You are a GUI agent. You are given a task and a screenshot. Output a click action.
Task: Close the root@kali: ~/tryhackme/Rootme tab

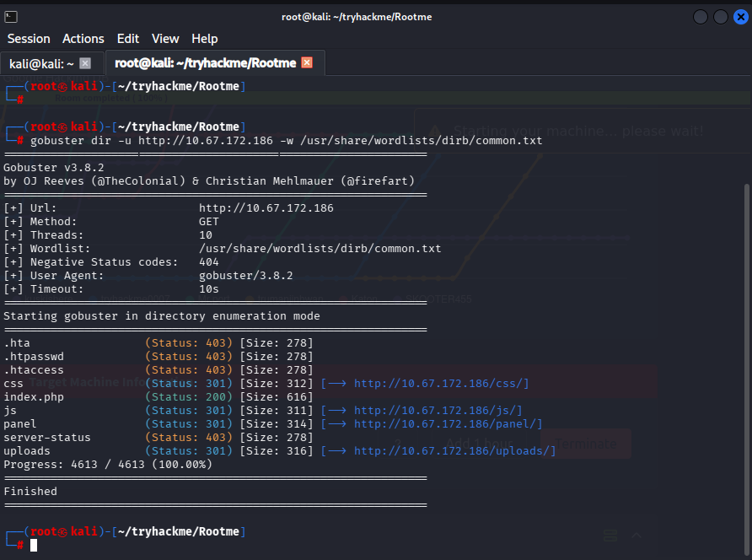click(x=307, y=63)
